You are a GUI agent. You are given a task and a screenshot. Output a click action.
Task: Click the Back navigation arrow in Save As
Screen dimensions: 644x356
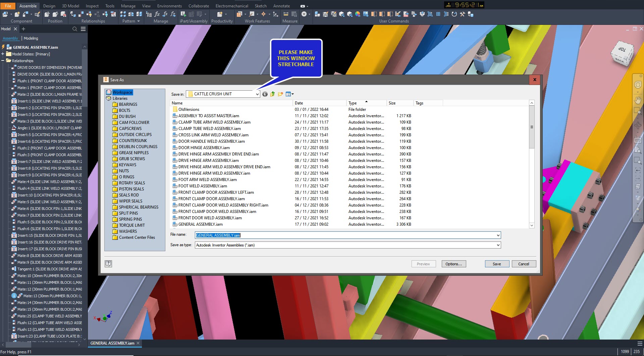(264, 94)
